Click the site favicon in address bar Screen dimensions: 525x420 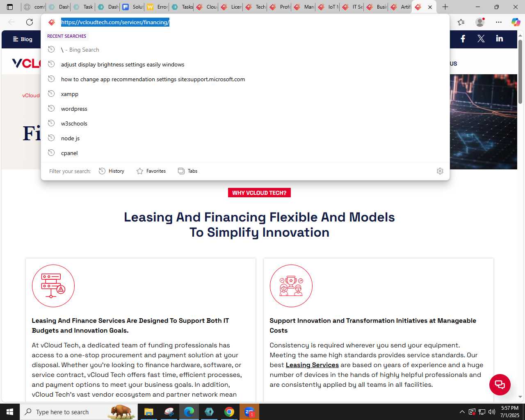click(x=52, y=22)
